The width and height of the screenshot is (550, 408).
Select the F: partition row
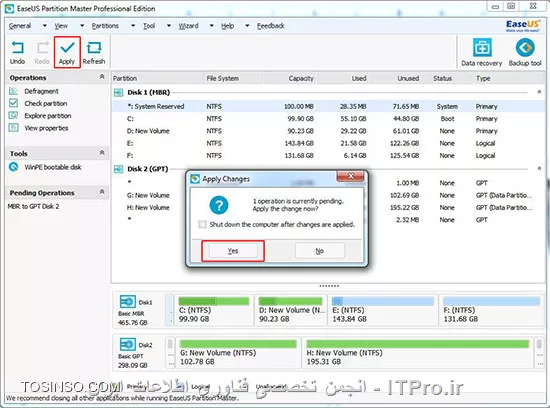328,155
